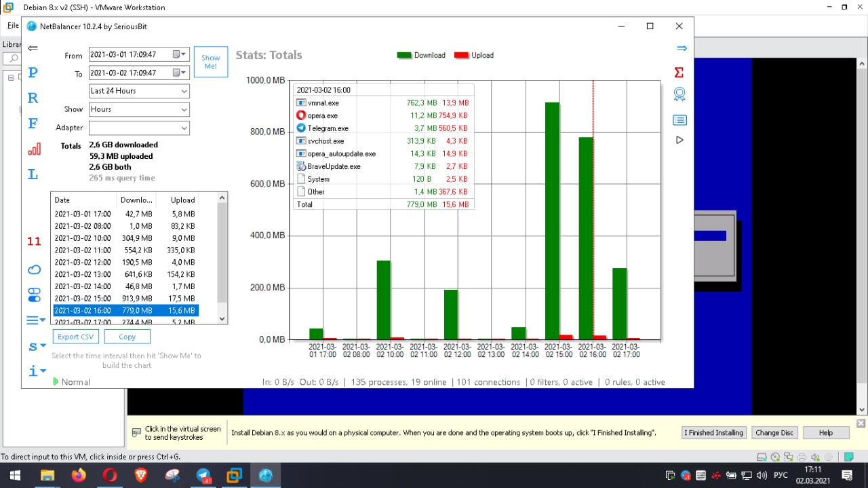Open the Adapter dropdown
This screenshot has height=488, width=868.
(139, 128)
